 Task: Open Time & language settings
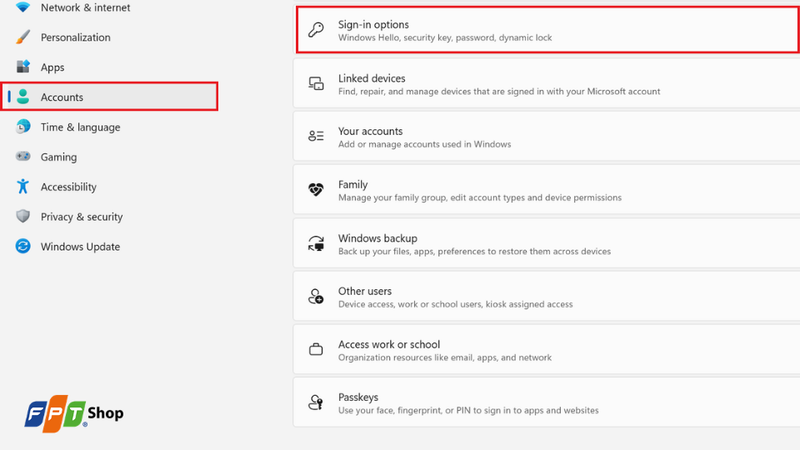click(x=81, y=127)
